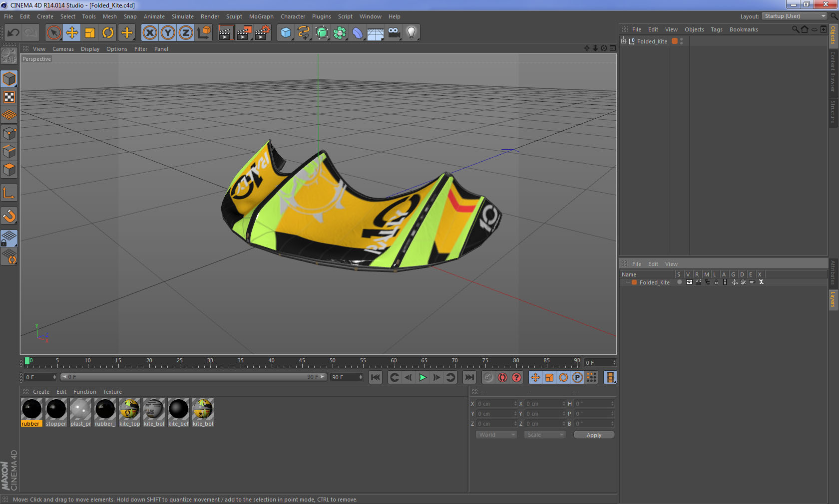Open Edit Render Settings
This screenshot has height=504, width=839.
click(x=263, y=33)
